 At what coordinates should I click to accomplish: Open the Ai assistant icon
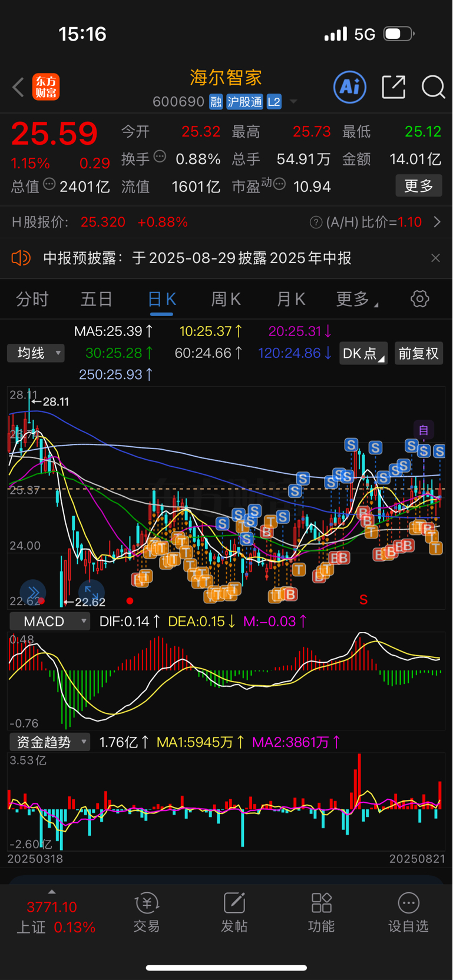coord(350,87)
